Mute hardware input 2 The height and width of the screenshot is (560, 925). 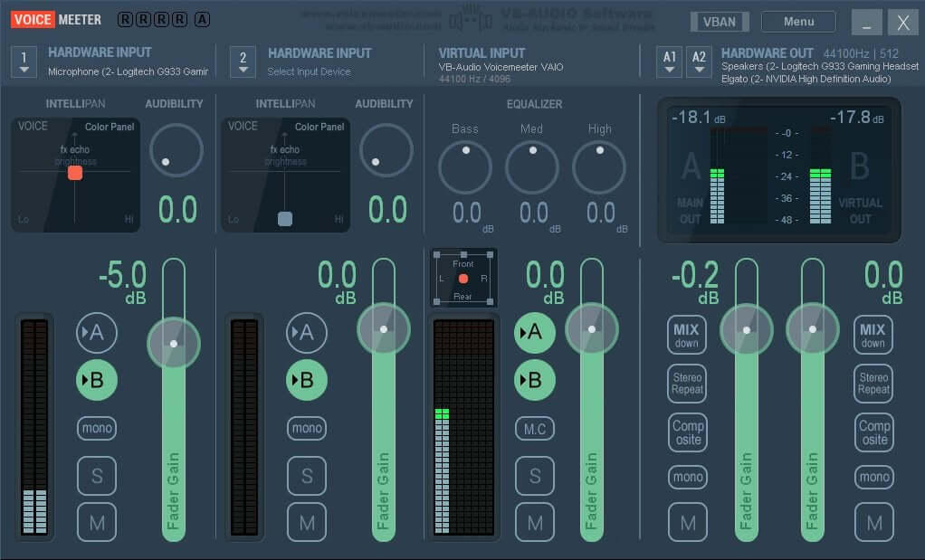tap(307, 522)
